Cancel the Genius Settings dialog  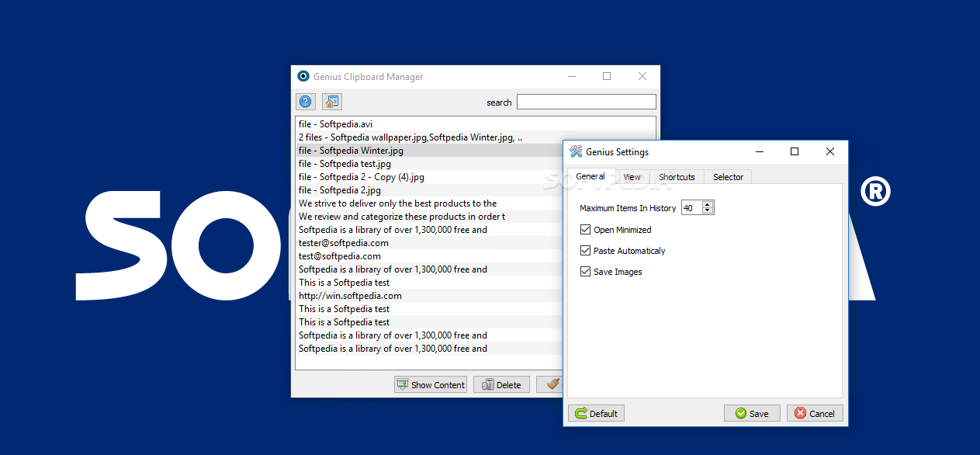815,413
